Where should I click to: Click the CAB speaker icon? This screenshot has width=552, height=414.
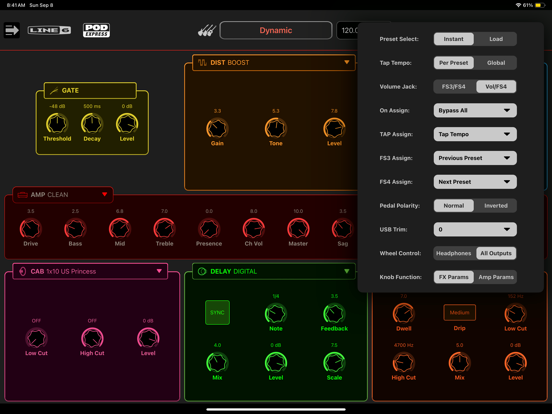(23, 271)
